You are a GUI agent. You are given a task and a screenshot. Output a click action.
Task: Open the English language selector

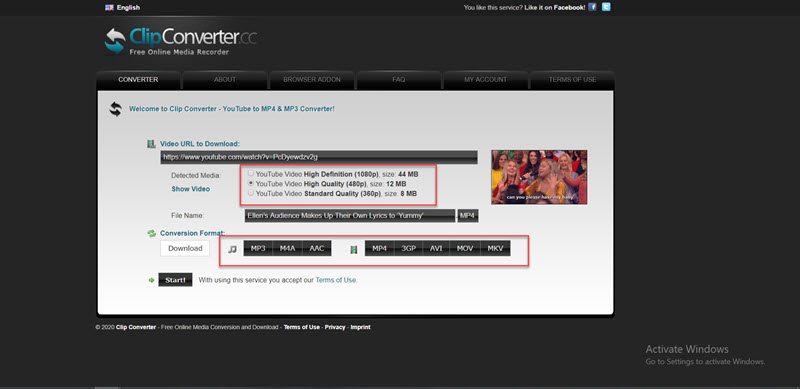[x=128, y=8]
